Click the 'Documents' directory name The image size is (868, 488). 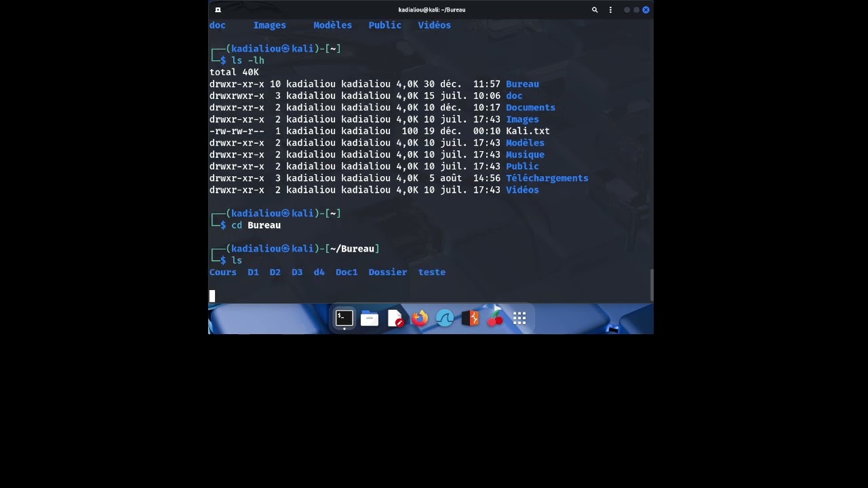[x=530, y=107]
